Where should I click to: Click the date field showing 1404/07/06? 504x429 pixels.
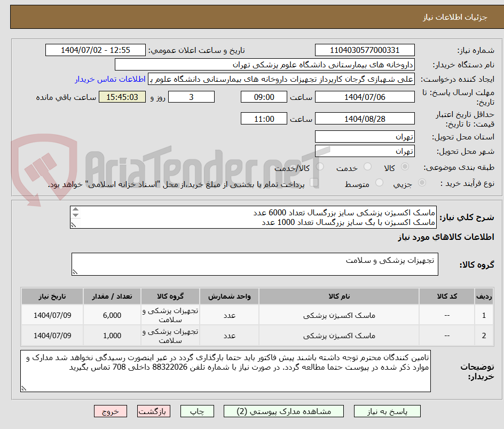pyautogui.click(x=365, y=97)
